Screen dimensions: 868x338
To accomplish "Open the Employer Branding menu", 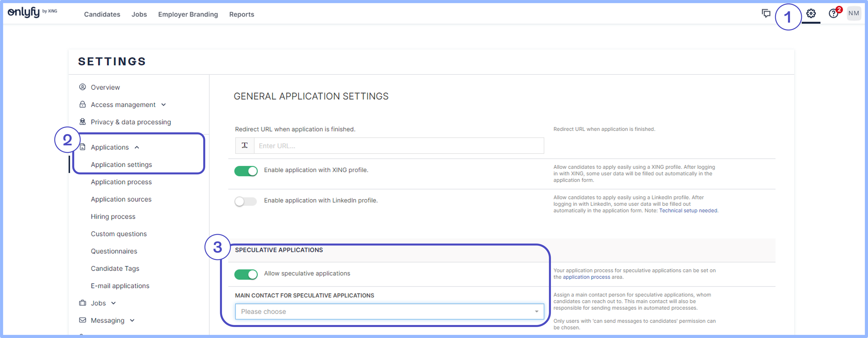I will (x=188, y=14).
